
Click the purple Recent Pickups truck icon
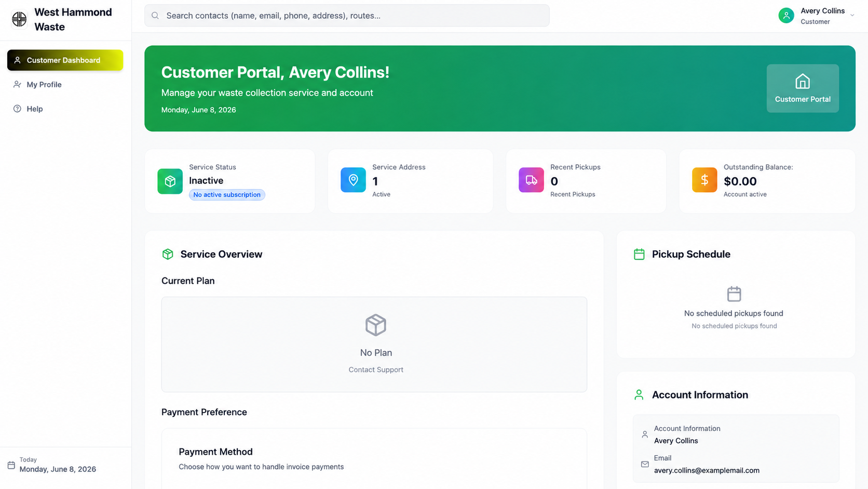click(531, 180)
